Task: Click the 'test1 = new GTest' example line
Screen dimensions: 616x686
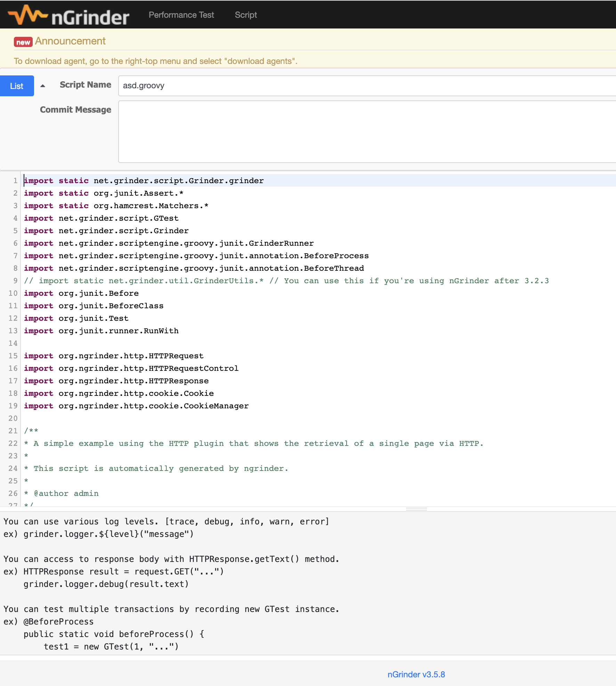Action: click(x=111, y=647)
